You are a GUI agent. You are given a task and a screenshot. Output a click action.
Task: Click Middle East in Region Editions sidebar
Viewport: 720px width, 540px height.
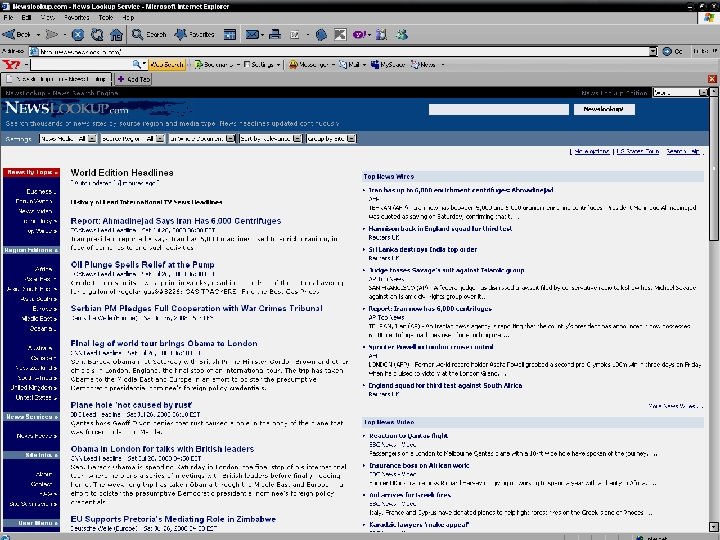pos(39,319)
